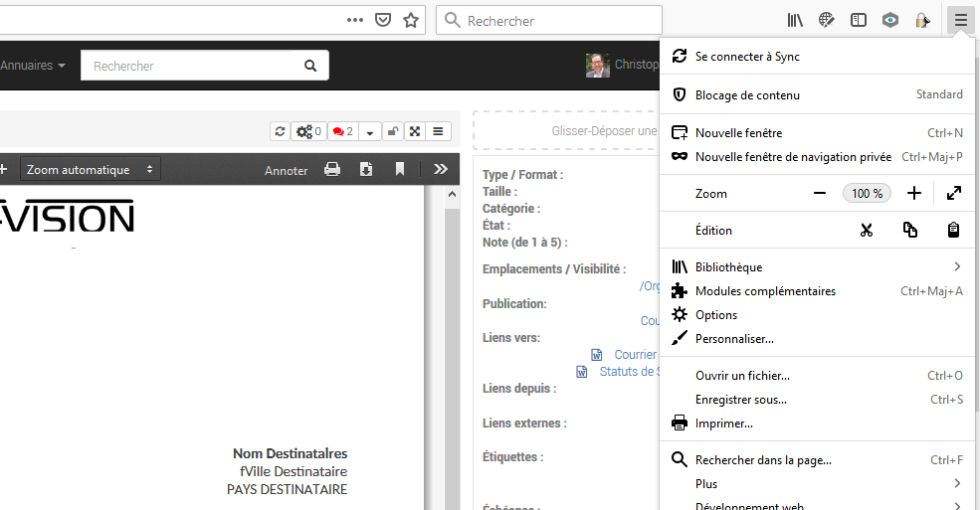Reset zoom via the 100 % button
Image resolution: width=980 pixels, height=510 pixels.
[x=867, y=194]
